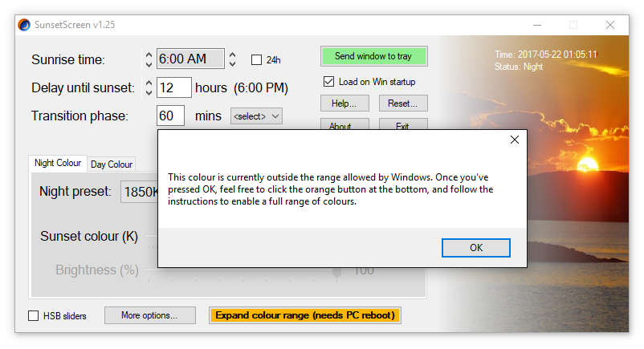
Task: Close the SunsetScreen window
Action: click(610, 25)
